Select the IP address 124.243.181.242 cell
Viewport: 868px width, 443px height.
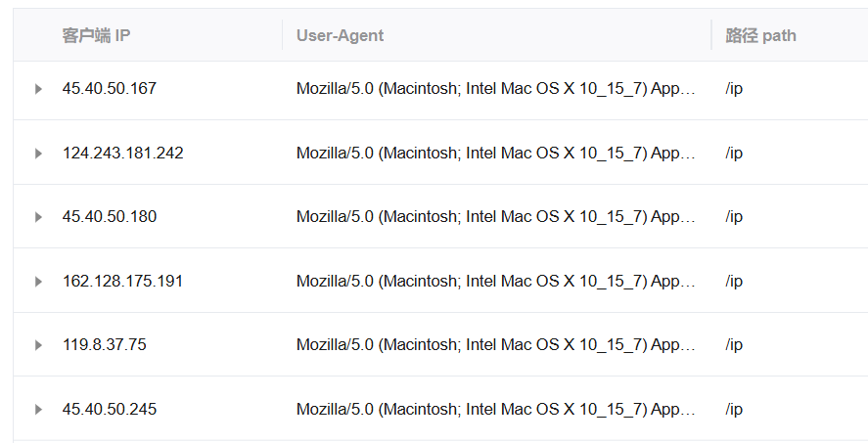[123, 154]
